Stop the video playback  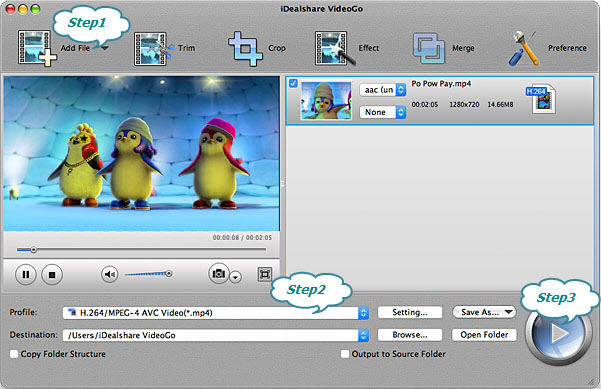[x=52, y=274]
